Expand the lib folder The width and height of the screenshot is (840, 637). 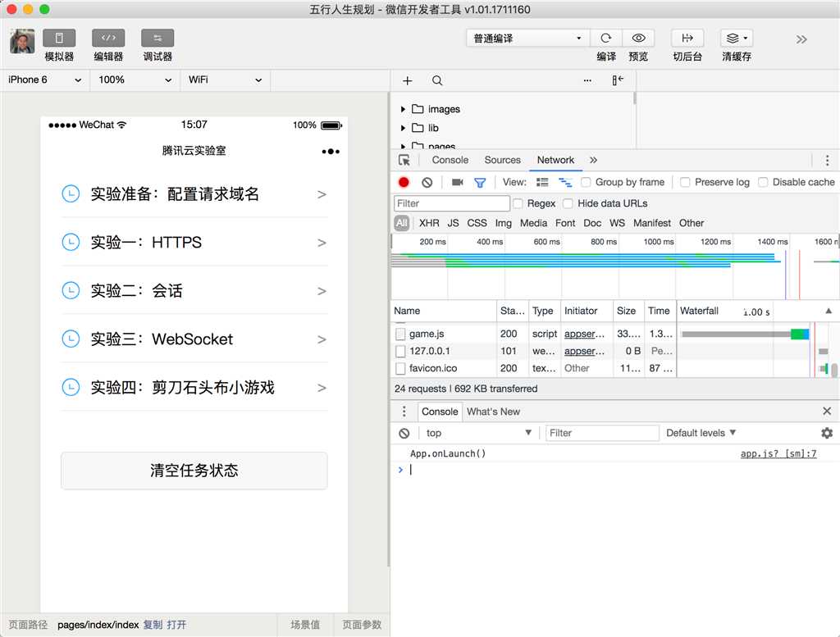tap(403, 128)
